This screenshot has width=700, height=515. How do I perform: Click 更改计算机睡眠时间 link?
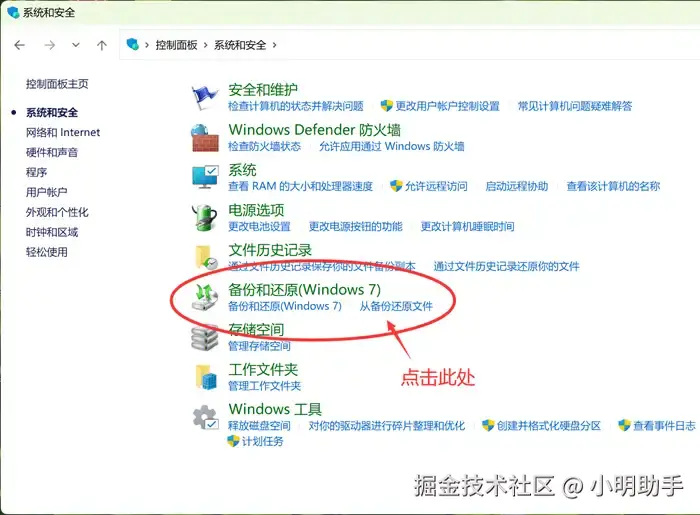point(467,226)
